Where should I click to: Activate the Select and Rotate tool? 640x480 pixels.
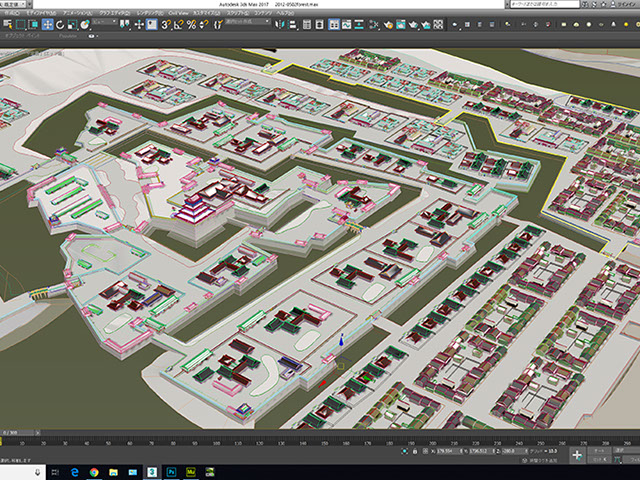pos(60,24)
